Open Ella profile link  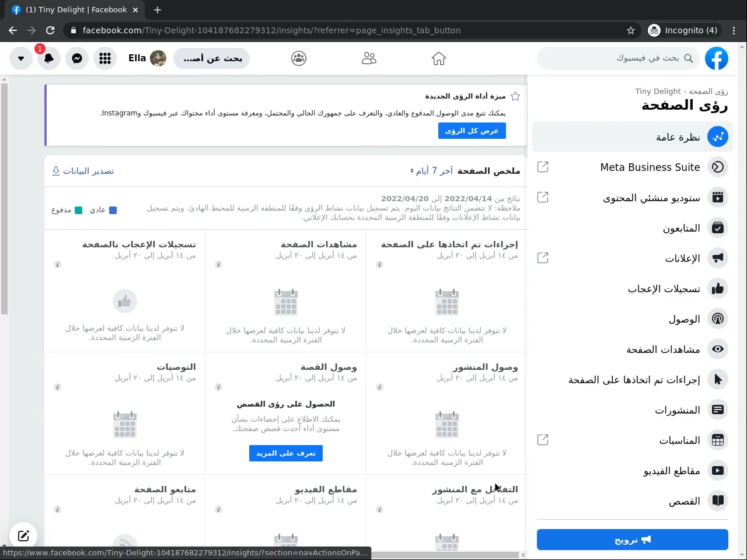point(147,58)
